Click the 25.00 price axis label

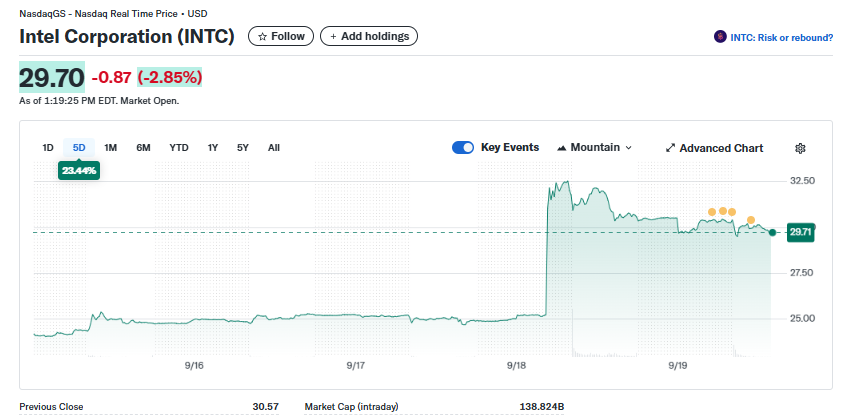(x=801, y=319)
